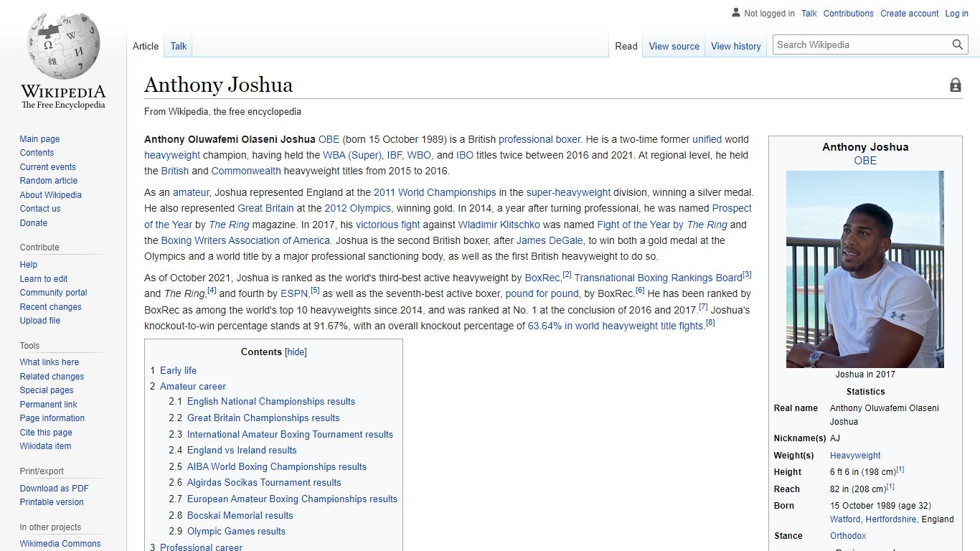
Task: Open the BoxRec link with citation 2
Action: [x=542, y=278]
